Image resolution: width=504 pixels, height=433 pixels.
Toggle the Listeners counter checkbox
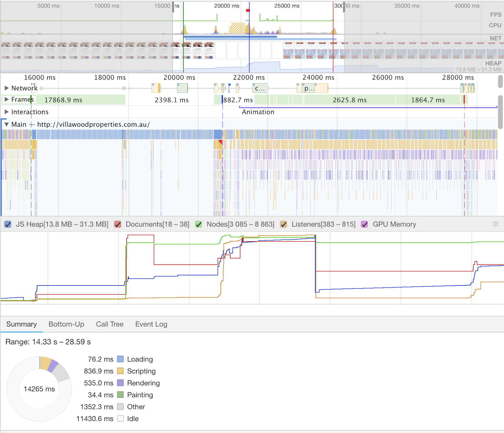[x=283, y=224]
